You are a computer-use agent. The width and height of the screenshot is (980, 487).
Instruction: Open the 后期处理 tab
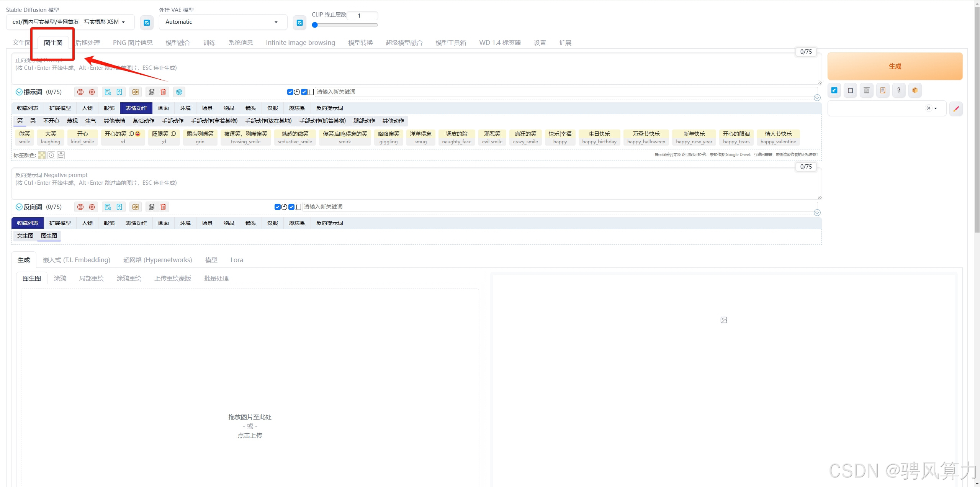click(x=88, y=43)
